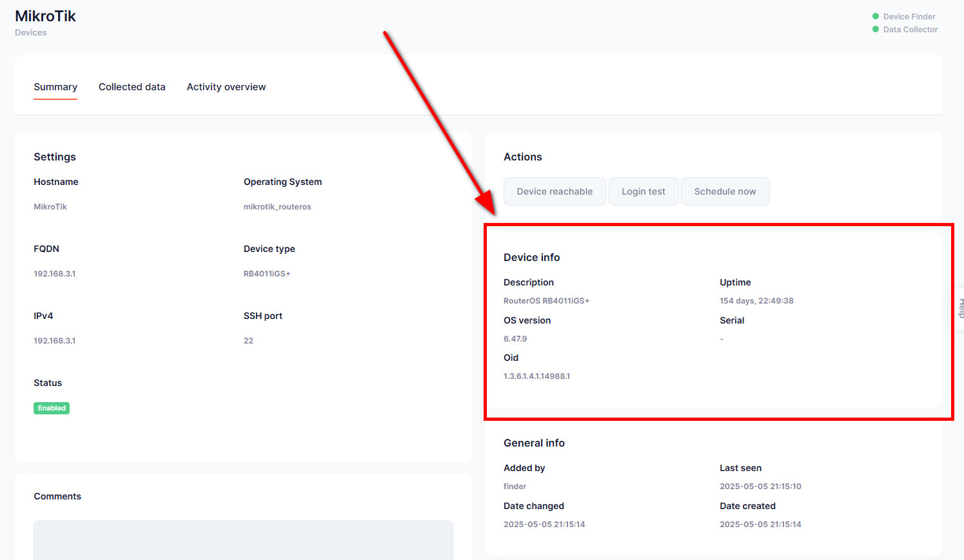Click the Serial field label

coord(732,320)
